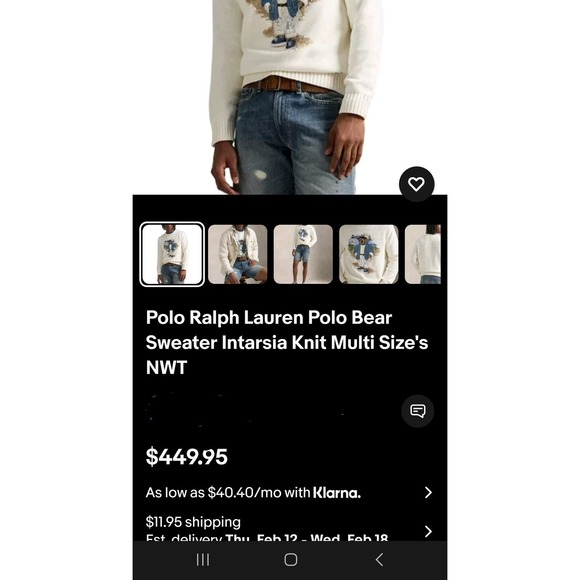Tap the estimated delivery date line
Screen dimensions: 580x580
[x=267, y=537]
